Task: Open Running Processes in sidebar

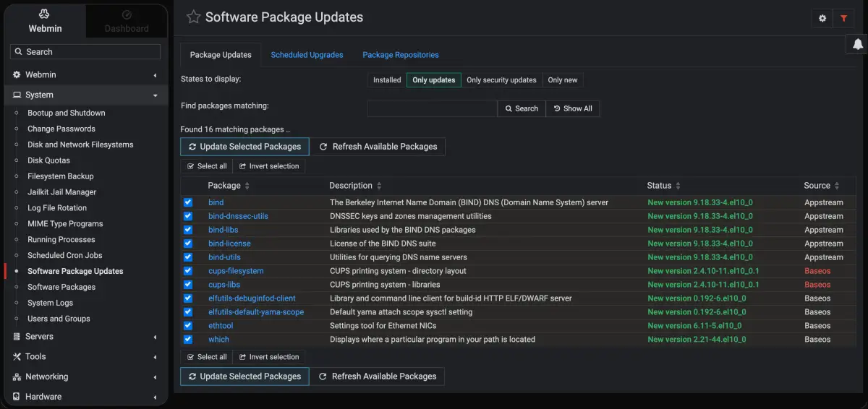Action: 61,239
